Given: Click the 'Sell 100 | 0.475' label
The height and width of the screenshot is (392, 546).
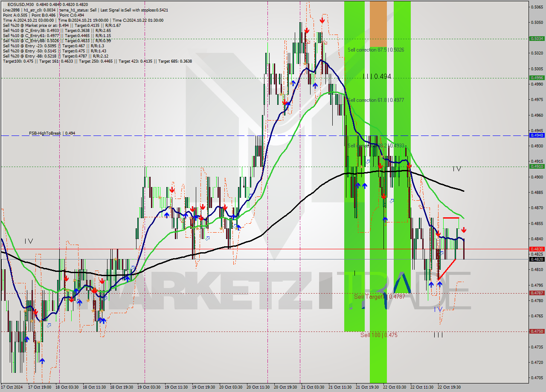Looking at the screenshot, I should click(379, 335).
